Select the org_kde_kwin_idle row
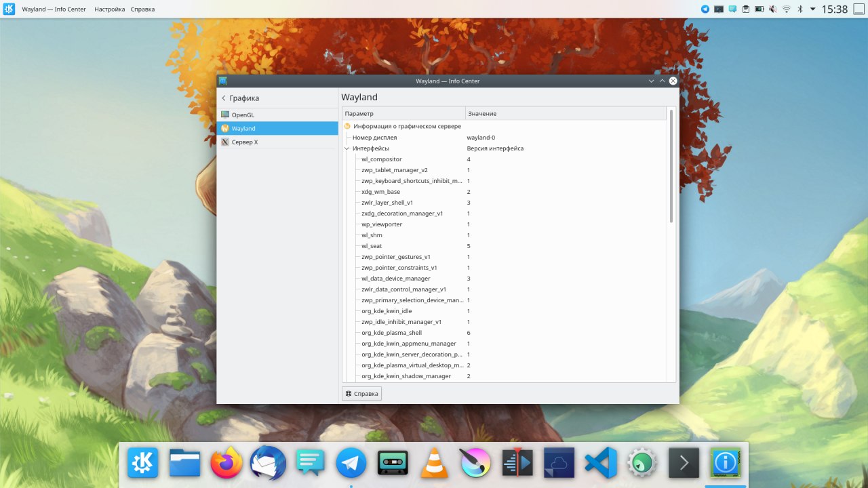This screenshot has height=488, width=868. (505, 311)
